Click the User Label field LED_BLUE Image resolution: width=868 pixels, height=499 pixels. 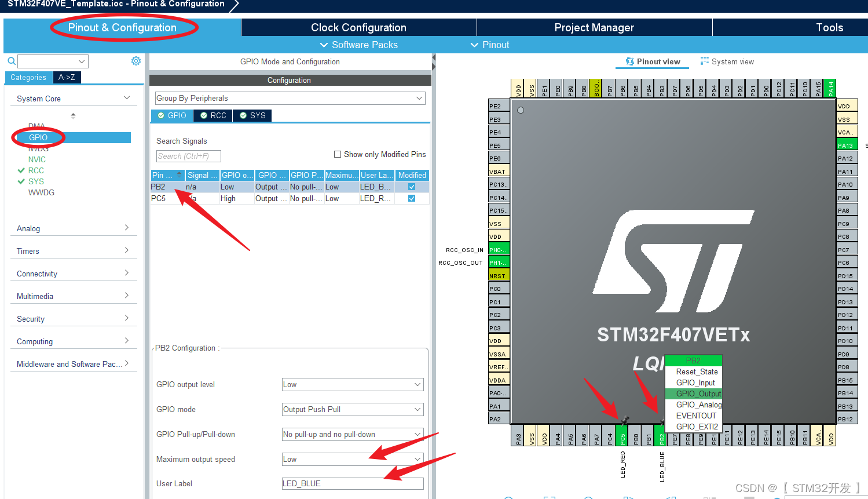pos(353,483)
